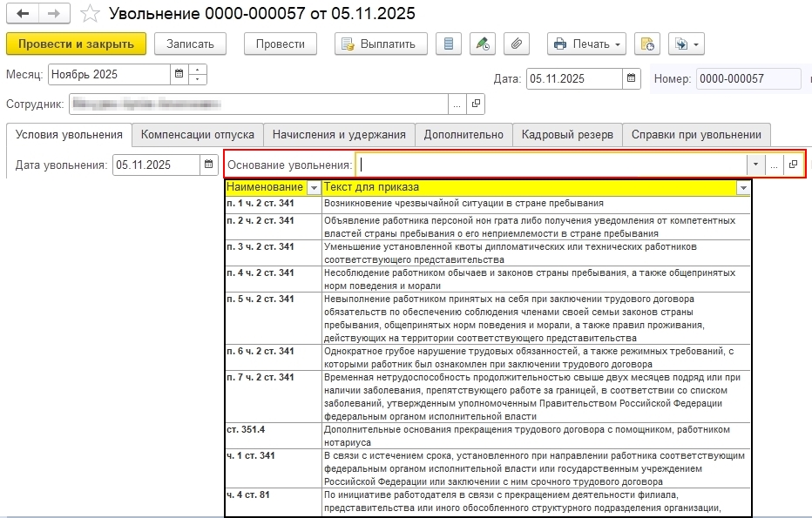Open the Основание увольнения item form icon
This screenshot has width=812, height=518.
pos(794,165)
